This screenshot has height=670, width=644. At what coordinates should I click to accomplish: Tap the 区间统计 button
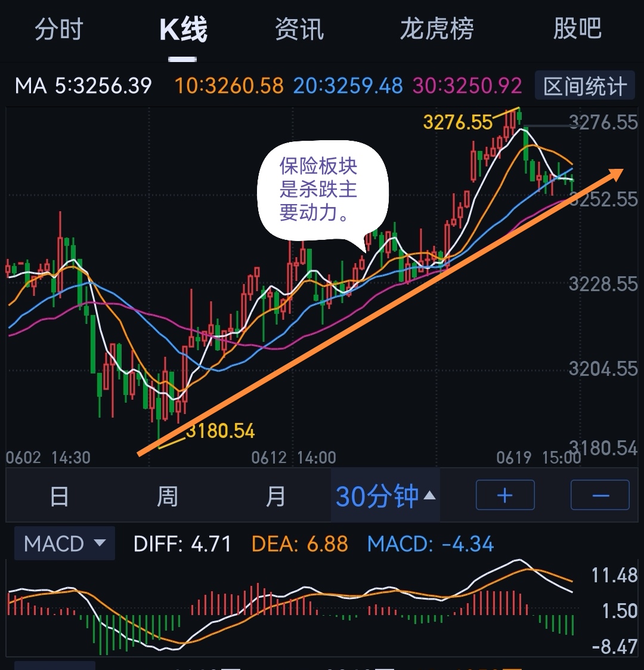click(584, 86)
